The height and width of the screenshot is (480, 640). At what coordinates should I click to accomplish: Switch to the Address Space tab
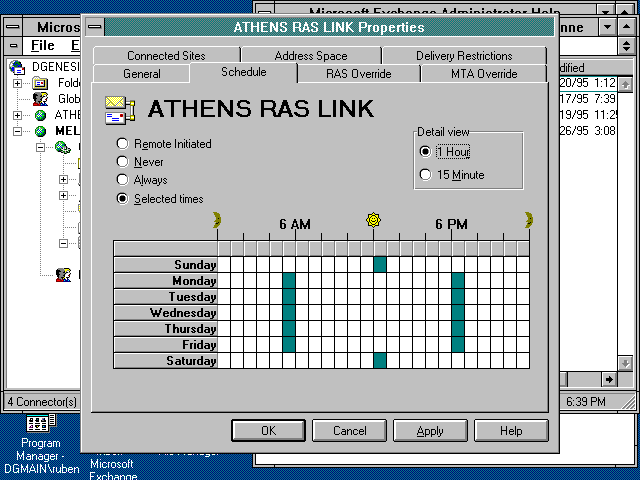coord(311,56)
